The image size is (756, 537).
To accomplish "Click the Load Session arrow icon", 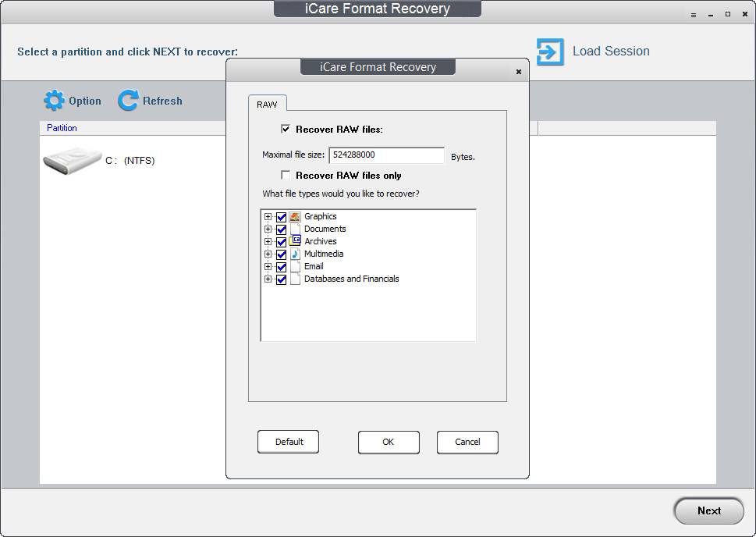I will click(550, 52).
